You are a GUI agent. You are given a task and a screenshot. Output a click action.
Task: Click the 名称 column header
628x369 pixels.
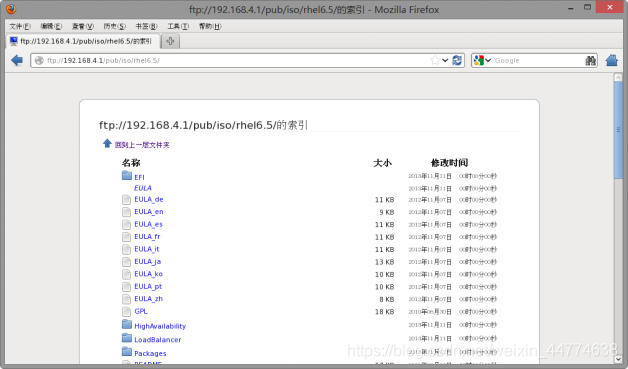[x=131, y=163]
